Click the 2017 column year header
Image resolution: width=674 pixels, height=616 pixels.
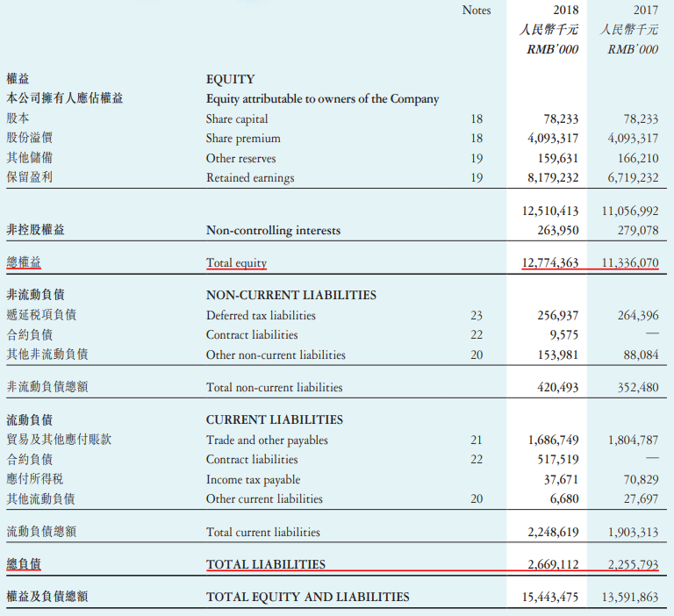(x=644, y=11)
